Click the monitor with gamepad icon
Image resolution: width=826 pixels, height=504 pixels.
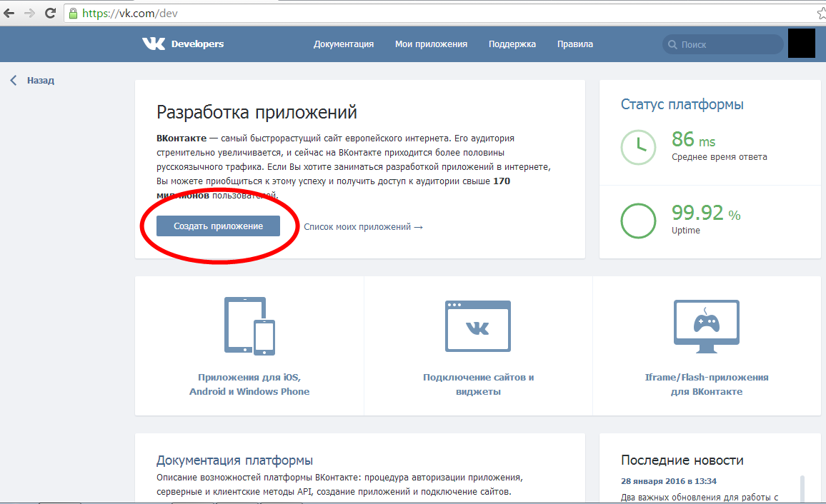pos(707,326)
